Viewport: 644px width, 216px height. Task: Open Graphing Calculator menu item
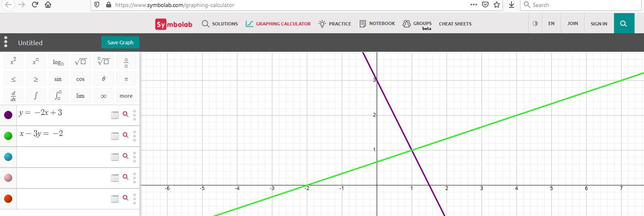coord(278,24)
